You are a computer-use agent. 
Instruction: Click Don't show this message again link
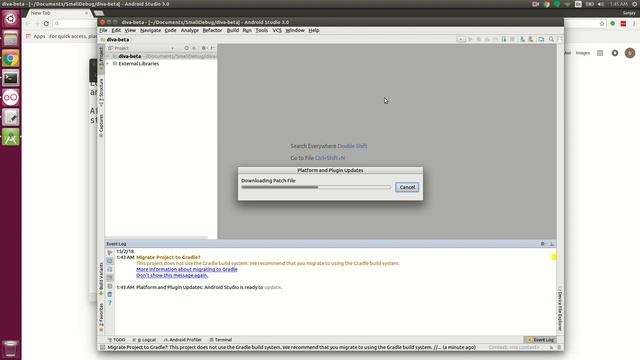click(172, 276)
